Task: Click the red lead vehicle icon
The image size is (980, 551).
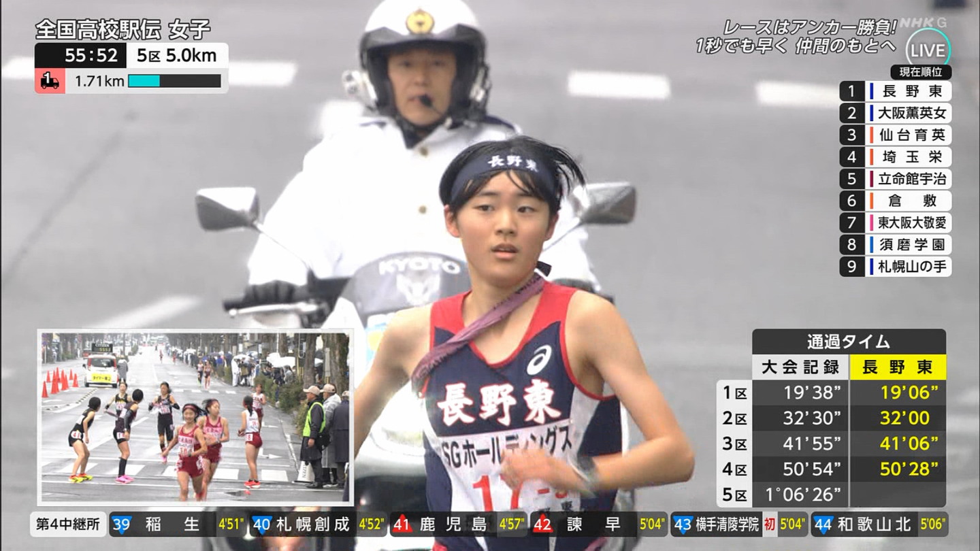Action: (x=50, y=81)
